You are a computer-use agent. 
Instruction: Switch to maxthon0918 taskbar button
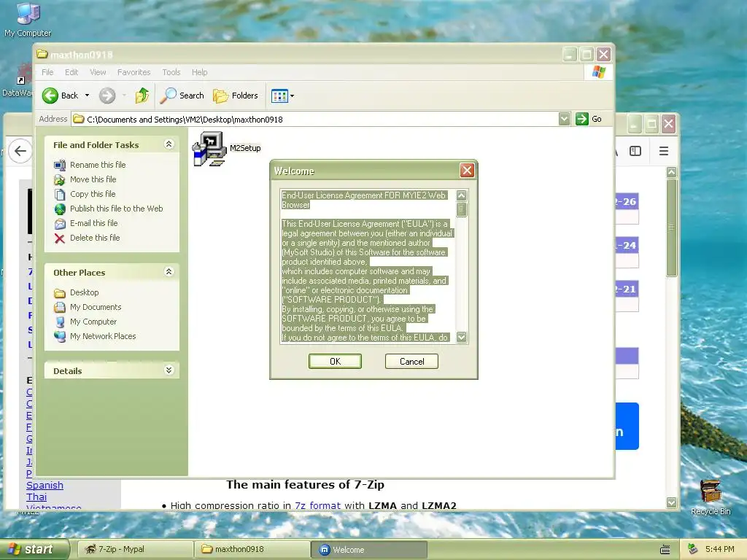tap(252, 550)
